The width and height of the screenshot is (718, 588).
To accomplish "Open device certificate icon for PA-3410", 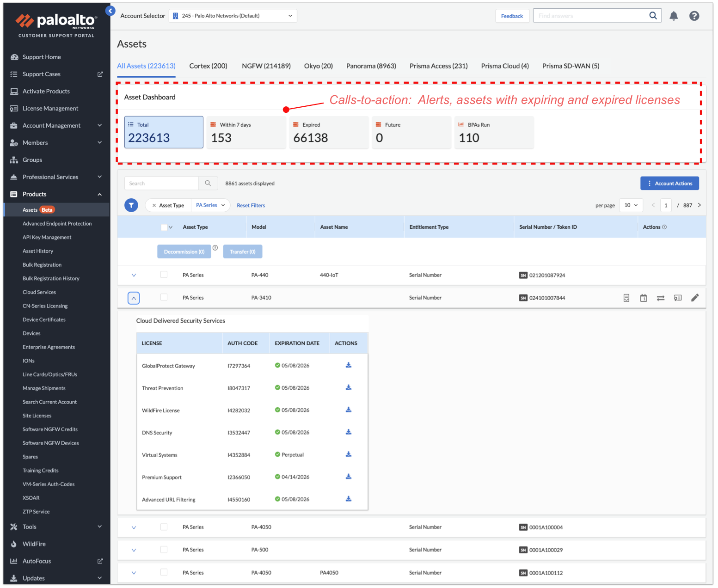I will [x=678, y=298].
